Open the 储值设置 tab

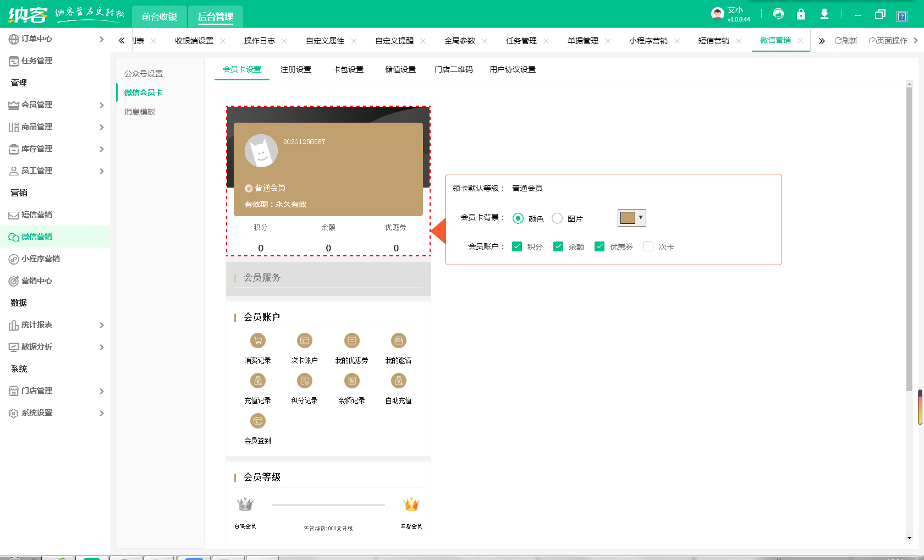tap(400, 69)
